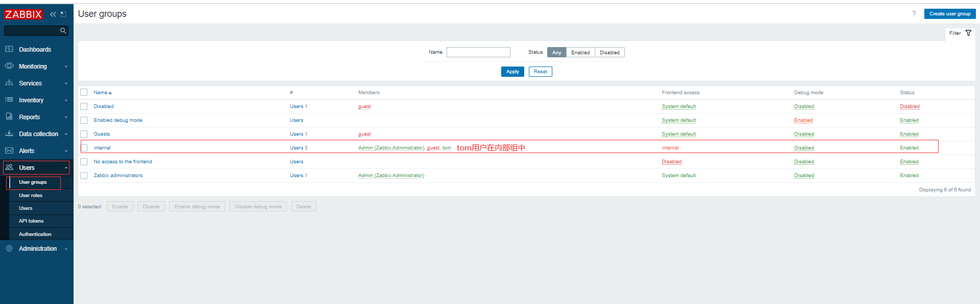980x304 pixels.
Task: Toggle the Filter tab
Action: (961, 33)
